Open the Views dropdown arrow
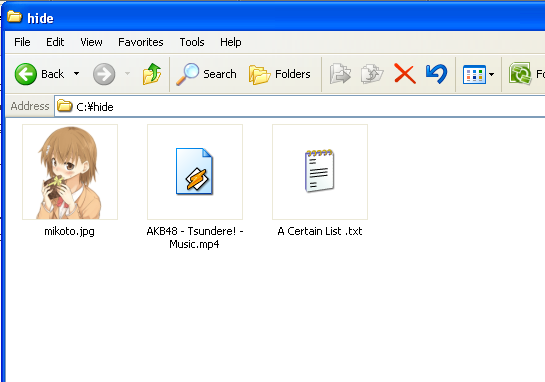 491,74
